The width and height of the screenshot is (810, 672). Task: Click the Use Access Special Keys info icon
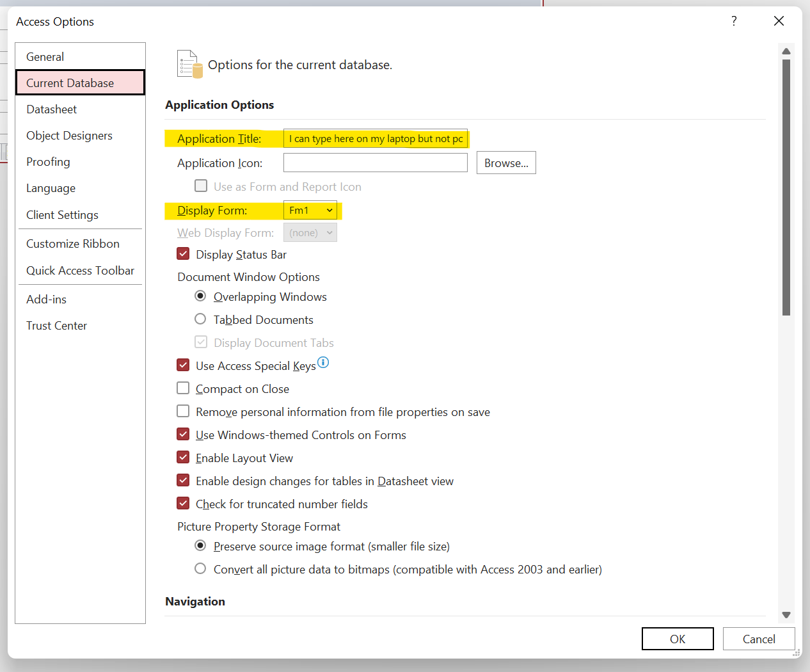tap(323, 362)
